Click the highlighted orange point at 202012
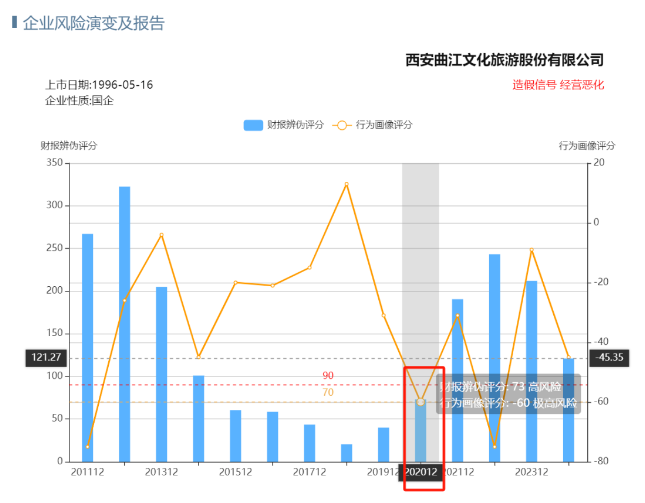 click(420, 402)
